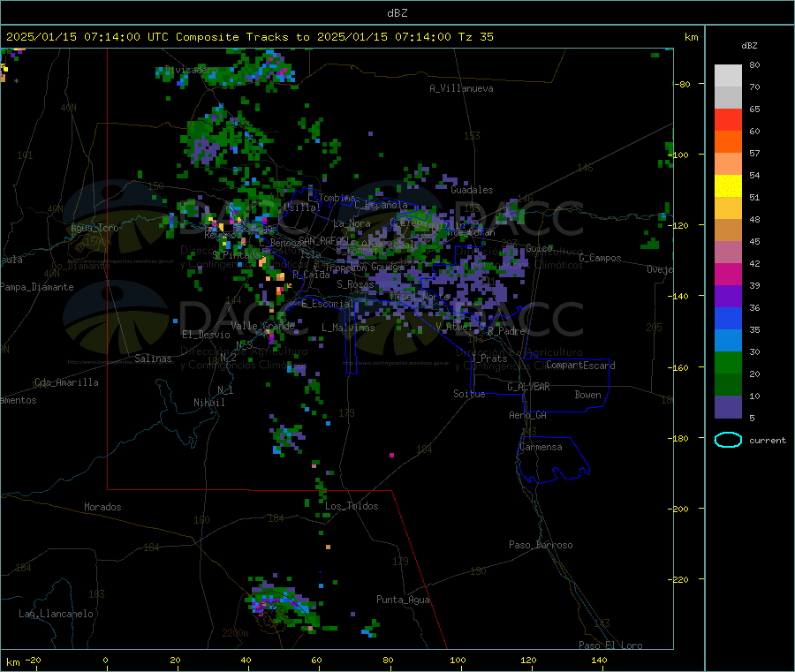Pick the gold 51–48 dBZ legend swatch
This screenshot has height=672, width=795.
(728, 208)
